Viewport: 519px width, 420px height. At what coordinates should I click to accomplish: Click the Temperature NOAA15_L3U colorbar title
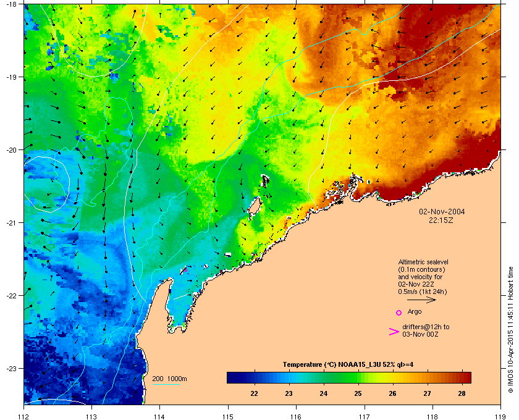(x=348, y=364)
